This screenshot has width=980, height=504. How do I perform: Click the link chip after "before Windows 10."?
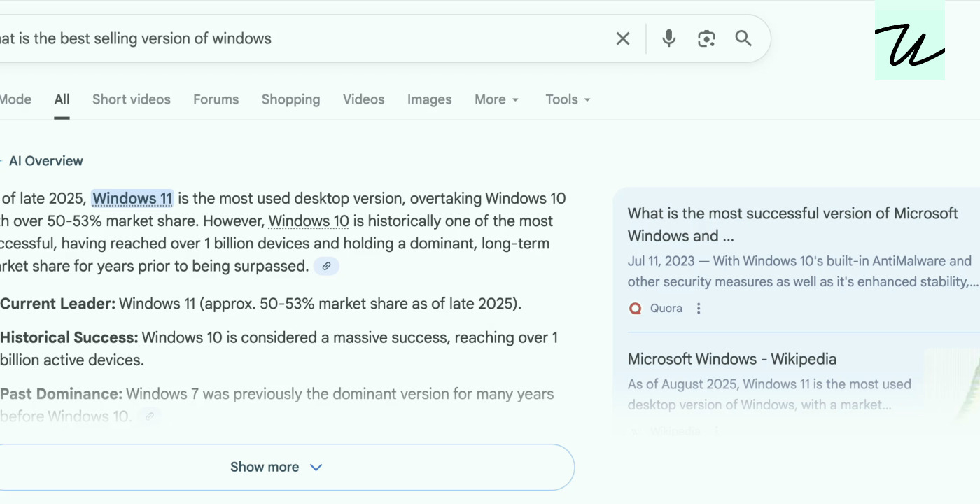click(x=149, y=417)
